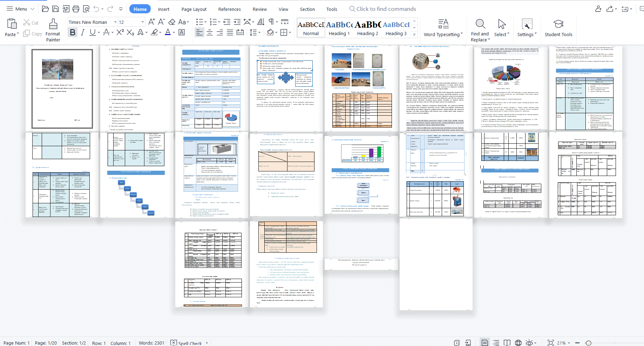Open the zoom percentage dropdown
644x346 pixels.
coord(569,343)
